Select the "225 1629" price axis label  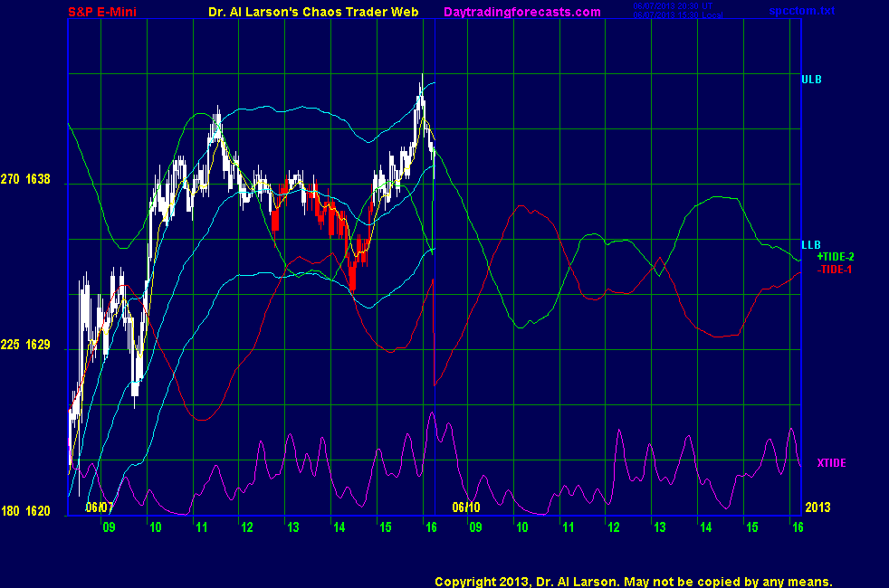tap(25, 345)
